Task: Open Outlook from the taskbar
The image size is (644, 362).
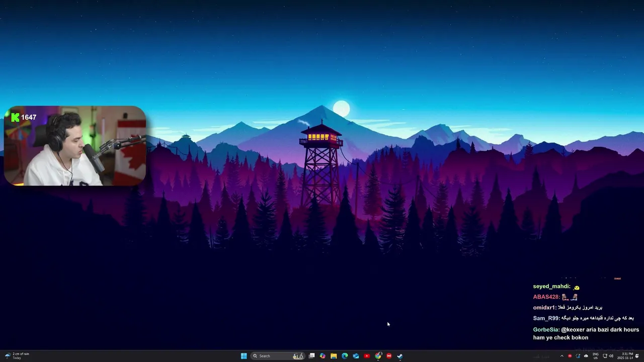Action: point(356,356)
